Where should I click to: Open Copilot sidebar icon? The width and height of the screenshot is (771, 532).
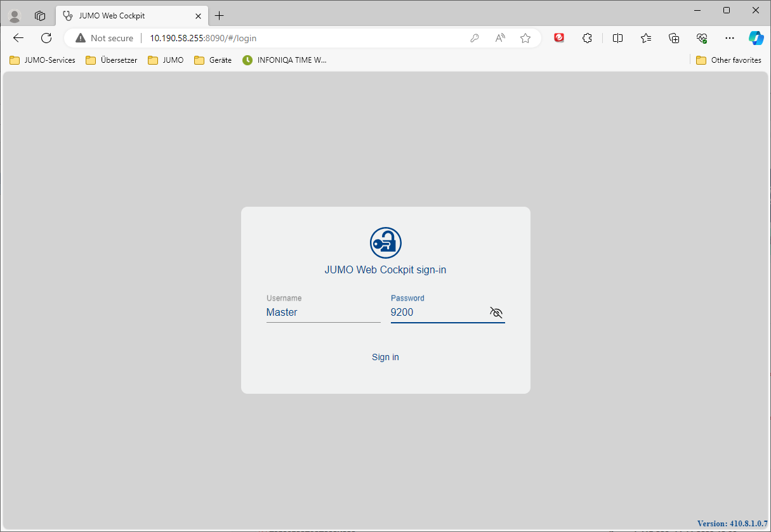(x=756, y=38)
